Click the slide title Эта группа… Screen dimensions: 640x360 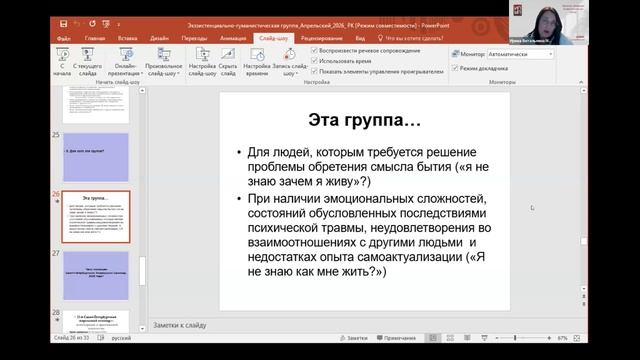(x=364, y=120)
